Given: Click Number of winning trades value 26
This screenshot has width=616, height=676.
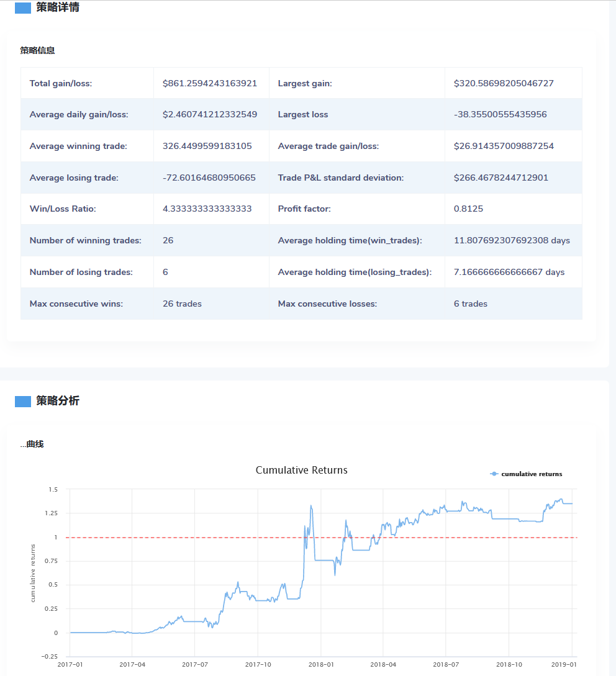Looking at the screenshot, I should click(x=168, y=240).
